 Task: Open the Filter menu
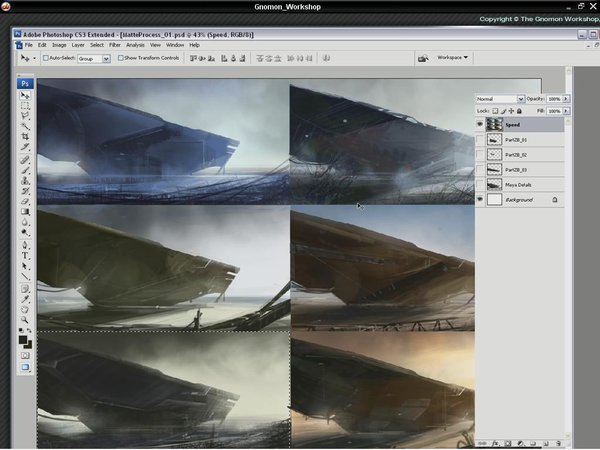(114, 45)
